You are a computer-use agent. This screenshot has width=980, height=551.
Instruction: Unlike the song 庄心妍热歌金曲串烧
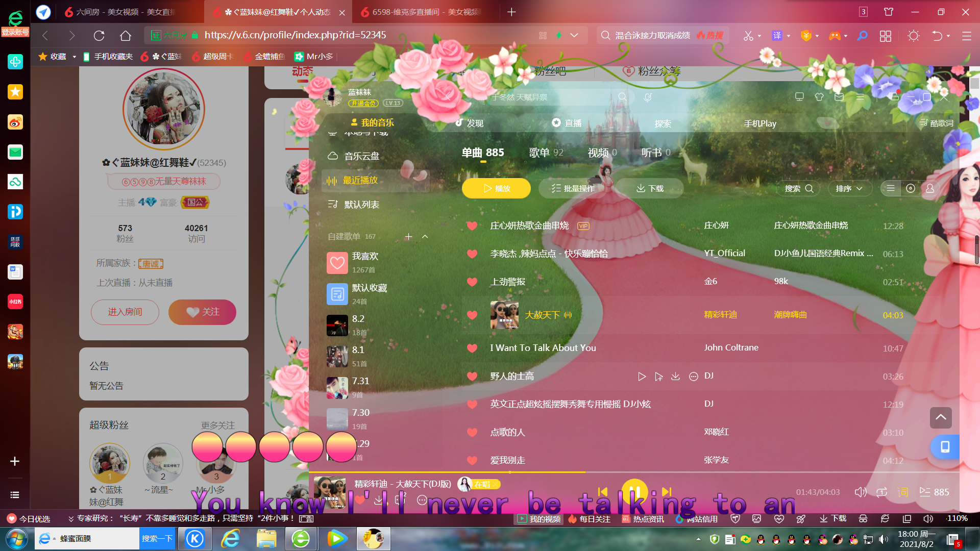point(472,226)
